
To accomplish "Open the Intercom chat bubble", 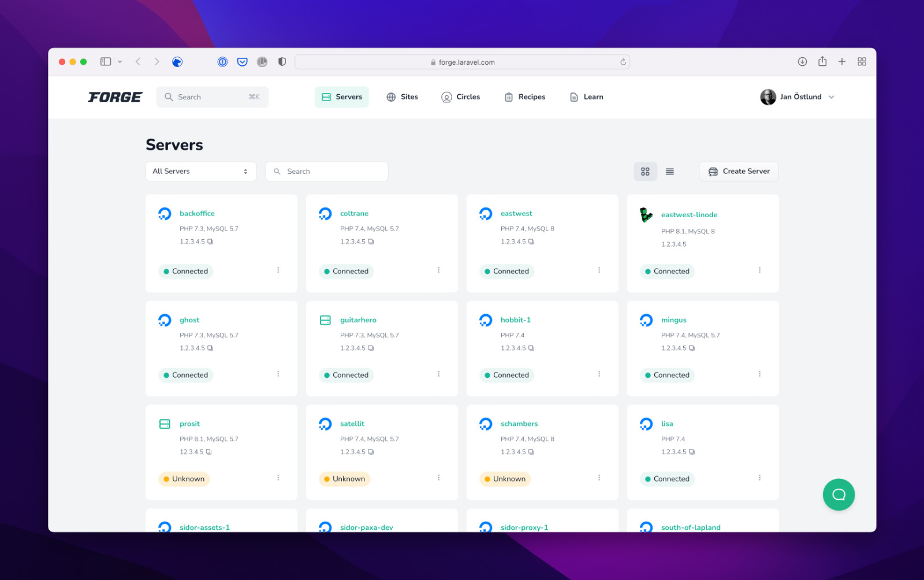I will 839,495.
